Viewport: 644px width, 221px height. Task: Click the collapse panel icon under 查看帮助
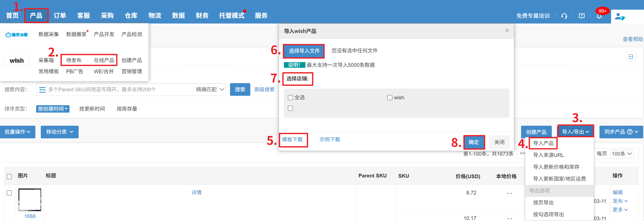[630, 57]
